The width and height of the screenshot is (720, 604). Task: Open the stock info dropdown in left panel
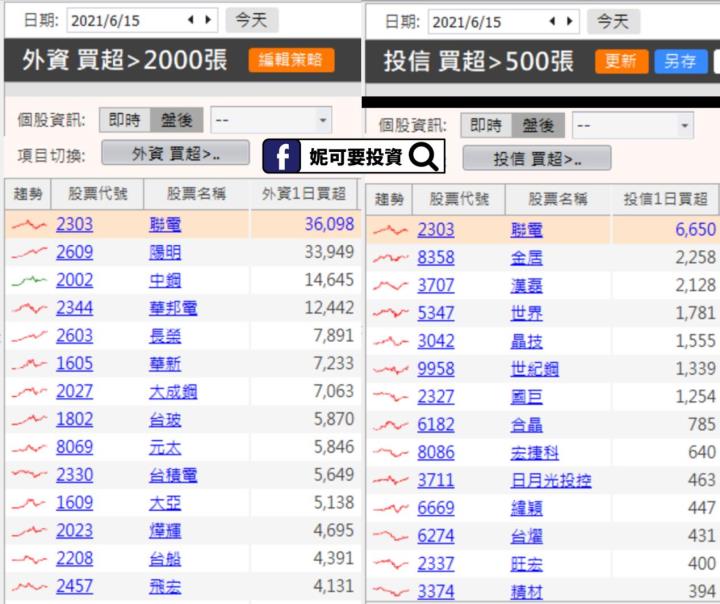coord(271,120)
